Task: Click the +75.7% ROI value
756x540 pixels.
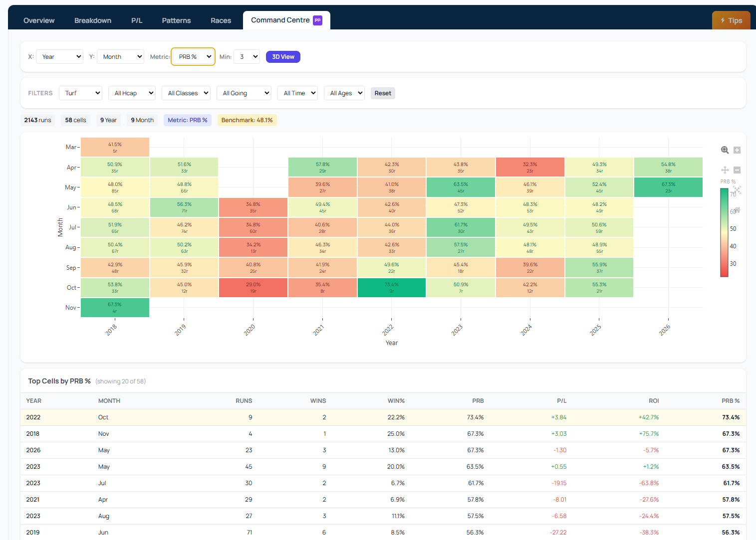Action: click(649, 434)
